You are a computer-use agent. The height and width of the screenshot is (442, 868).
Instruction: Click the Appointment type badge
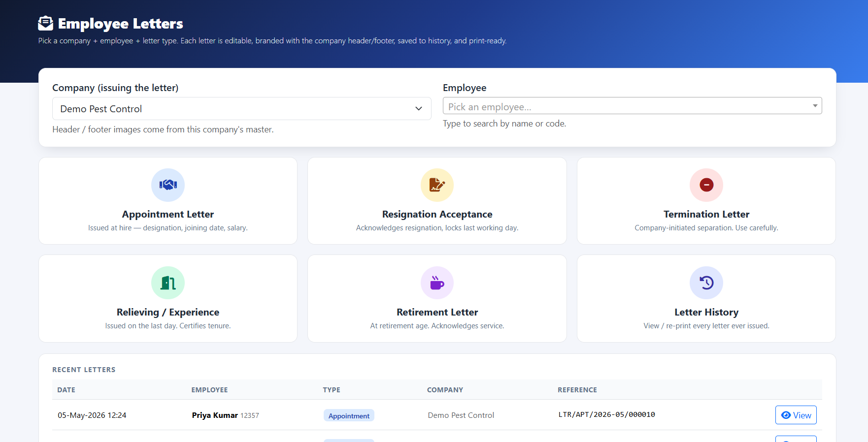349,415
